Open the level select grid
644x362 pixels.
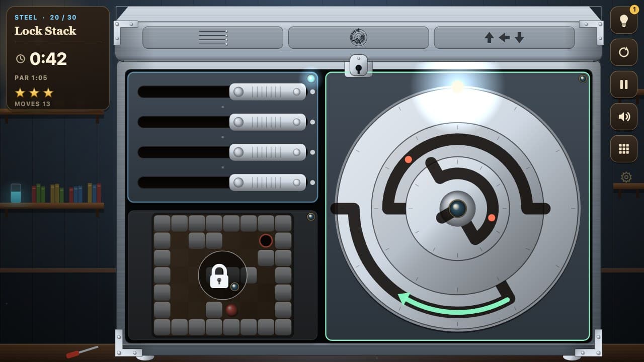[624, 149]
